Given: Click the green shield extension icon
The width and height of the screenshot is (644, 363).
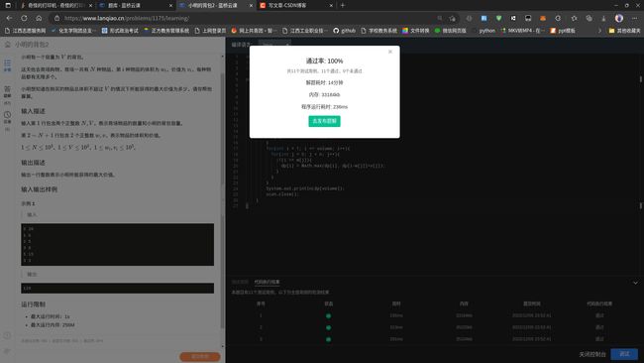Looking at the screenshot, I should tap(498, 18).
